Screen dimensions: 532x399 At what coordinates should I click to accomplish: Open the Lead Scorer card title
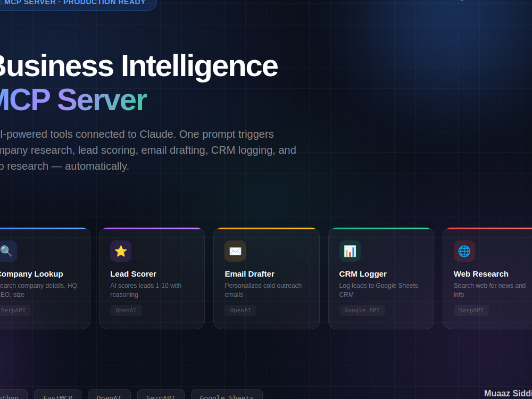[x=134, y=274]
